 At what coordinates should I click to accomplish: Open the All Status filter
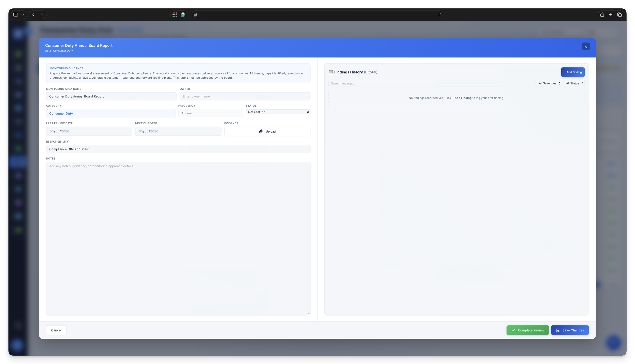click(x=574, y=83)
